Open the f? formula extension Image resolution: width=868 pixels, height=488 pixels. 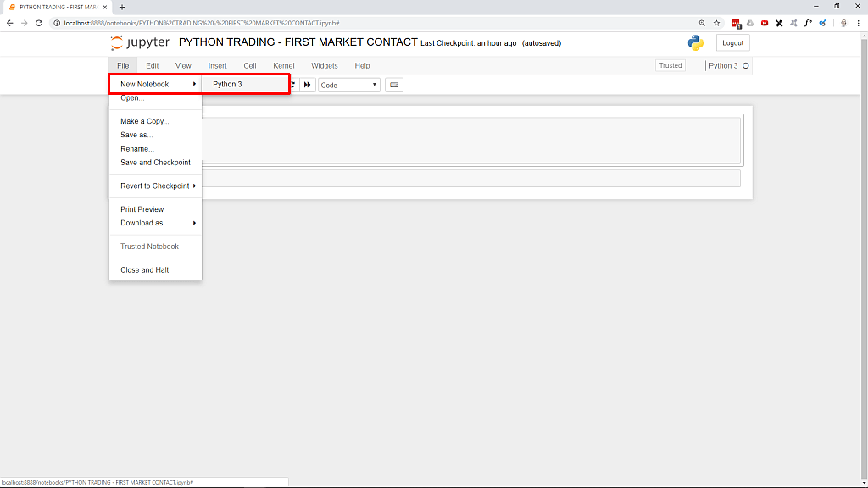(808, 23)
